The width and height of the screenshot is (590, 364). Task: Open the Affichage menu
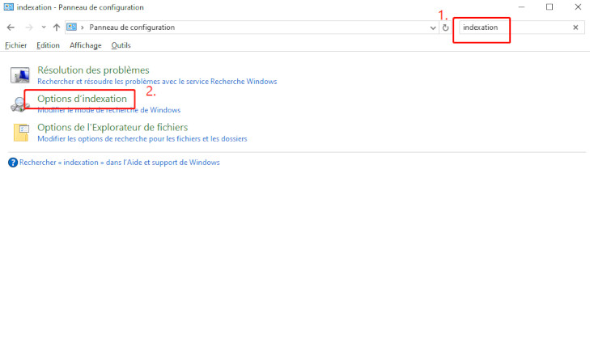[x=86, y=45]
